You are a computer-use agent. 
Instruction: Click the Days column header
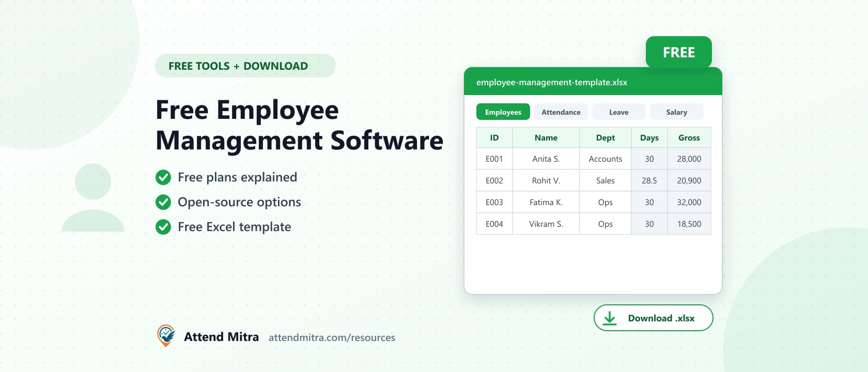point(649,137)
